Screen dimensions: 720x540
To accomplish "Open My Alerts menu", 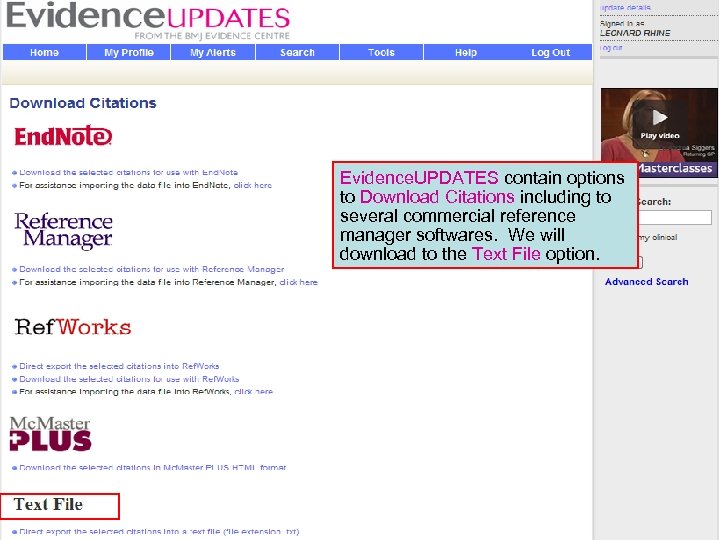I will [x=213, y=52].
